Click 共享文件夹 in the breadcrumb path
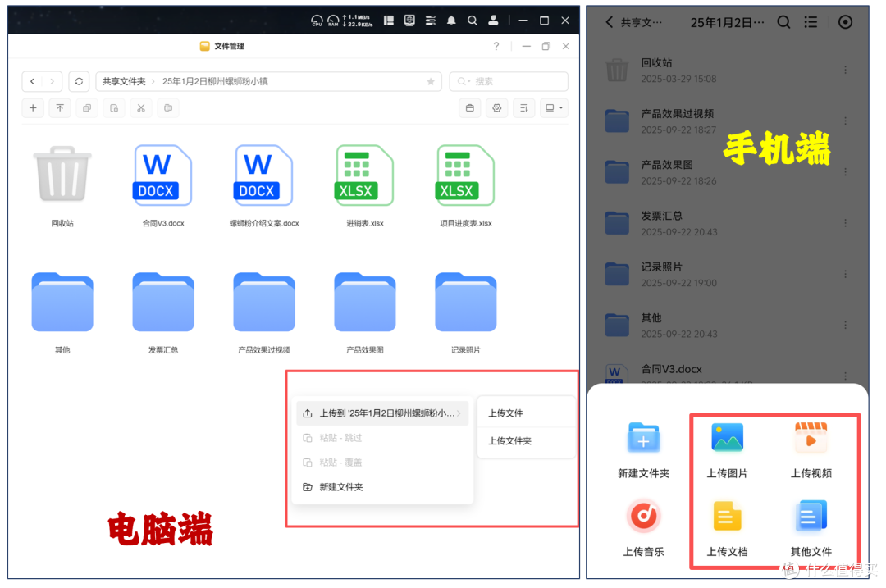886x588 pixels. tap(124, 81)
